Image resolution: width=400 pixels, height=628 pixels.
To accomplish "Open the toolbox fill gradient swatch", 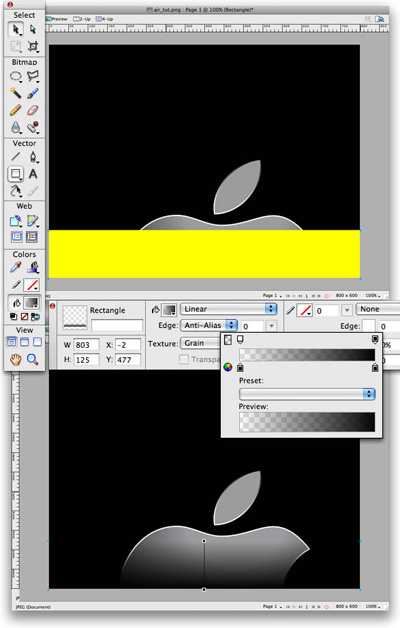I will click(x=32, y=302).
